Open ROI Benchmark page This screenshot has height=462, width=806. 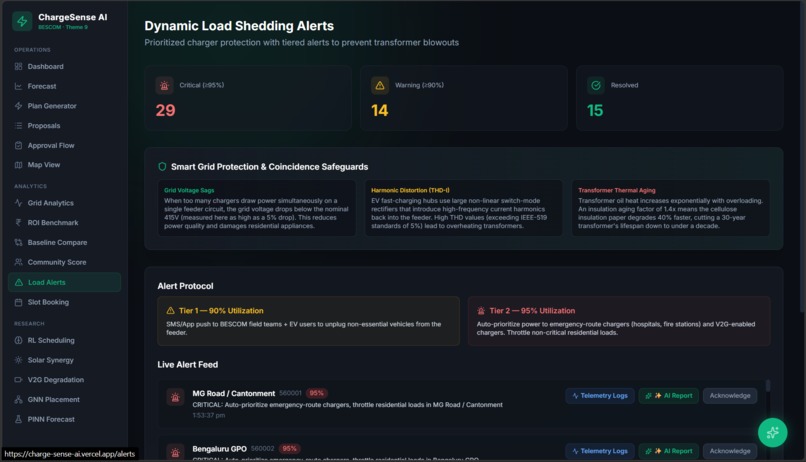(x=64, y=223)
